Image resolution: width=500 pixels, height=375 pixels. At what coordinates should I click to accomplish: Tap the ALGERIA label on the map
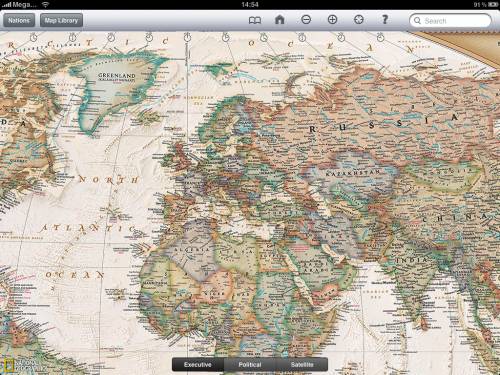point(192,250)
